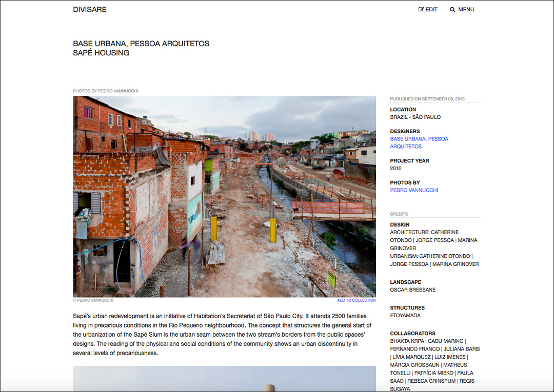The height and width of the screenshot is (392, 554).
Task: Open the DIVISARE home logo
Action: pyautogui.click(x=90, y=10)
